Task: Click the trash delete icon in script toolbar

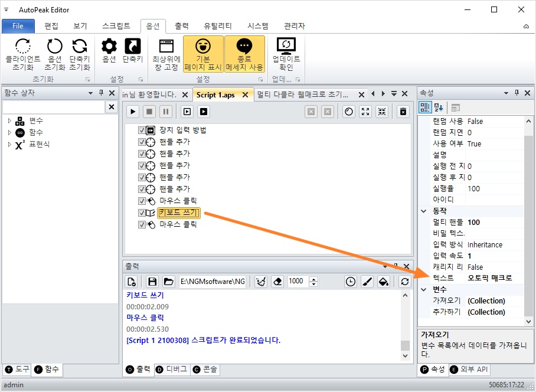Action: [403, 112]
